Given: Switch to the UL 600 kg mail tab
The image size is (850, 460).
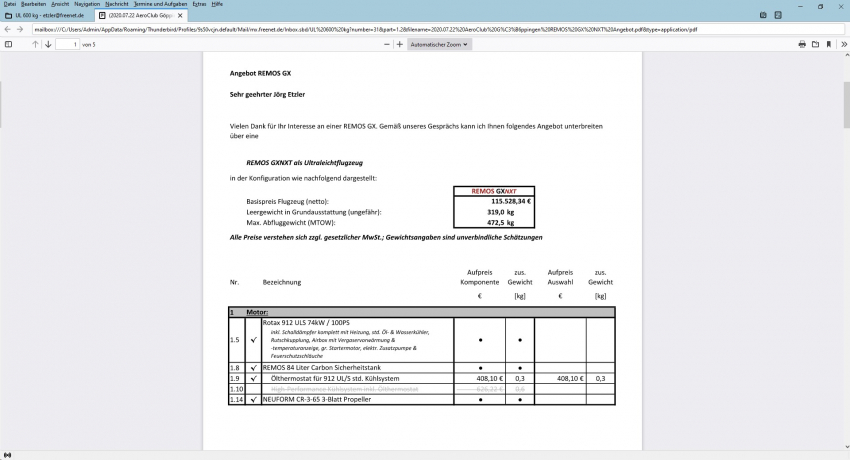Looking at the screenshot, I should [47, 16].
